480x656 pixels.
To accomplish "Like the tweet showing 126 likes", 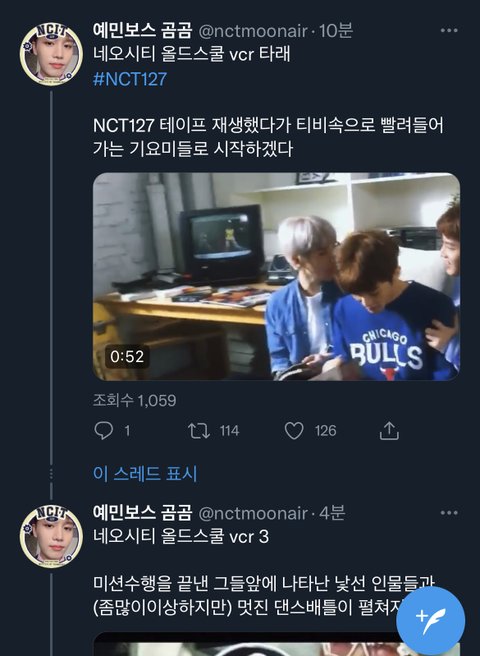I will tap(294, 430).
